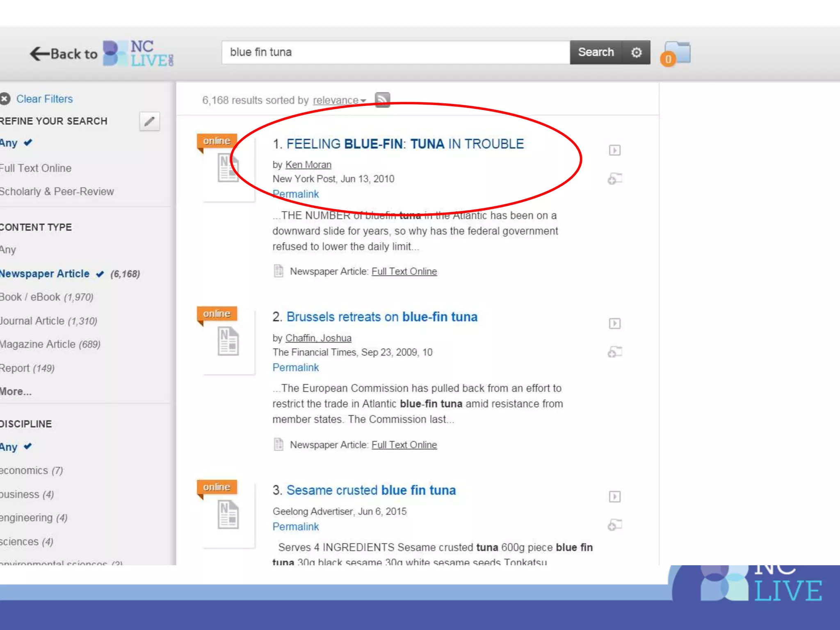Screen dimensions: 840x630
Task: Click the Clear Filters X icon
Action: [5, 99]
